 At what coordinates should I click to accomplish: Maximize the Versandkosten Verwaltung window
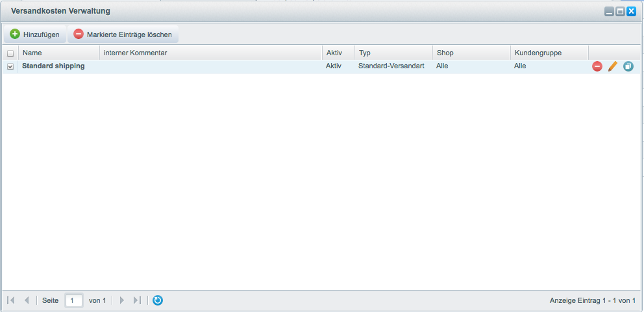coord(620,12)
